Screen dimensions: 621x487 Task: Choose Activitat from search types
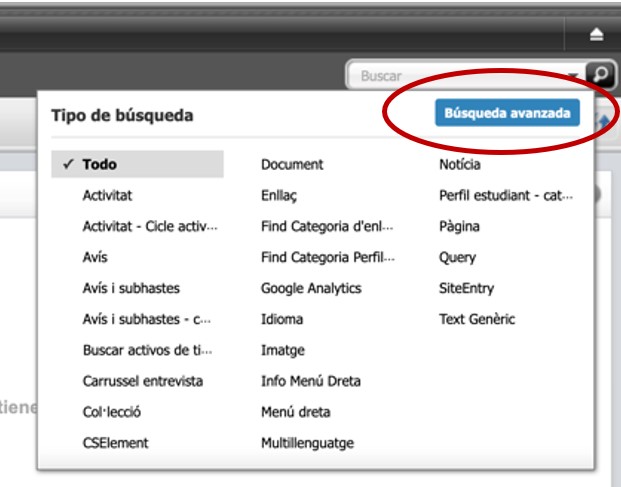107,196
